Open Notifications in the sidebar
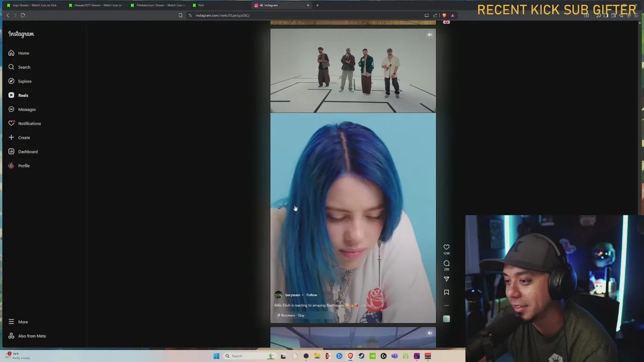Screen dimensions: 644x362 pos(24,123)
